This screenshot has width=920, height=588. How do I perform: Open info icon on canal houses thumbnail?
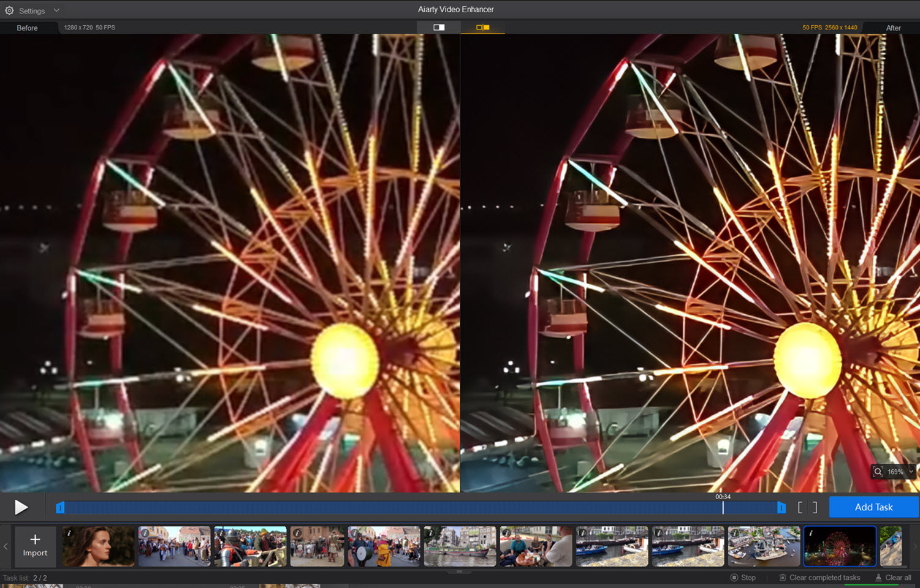tap(430, 533)
